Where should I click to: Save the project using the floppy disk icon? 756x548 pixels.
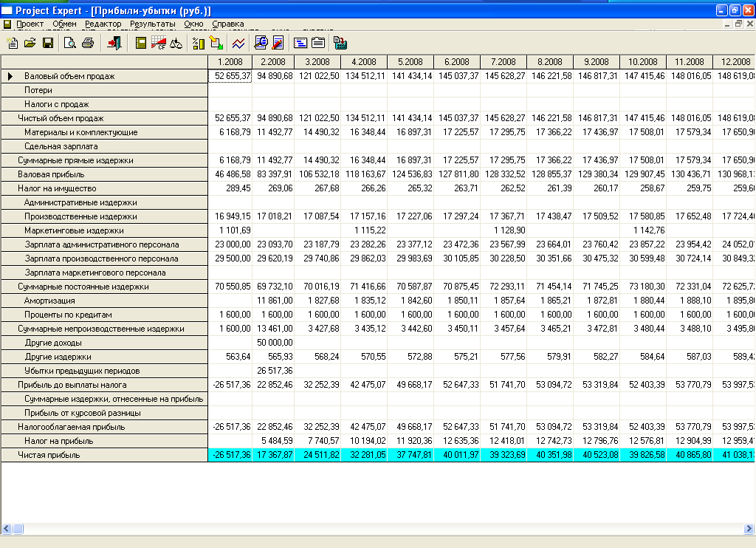48,43
